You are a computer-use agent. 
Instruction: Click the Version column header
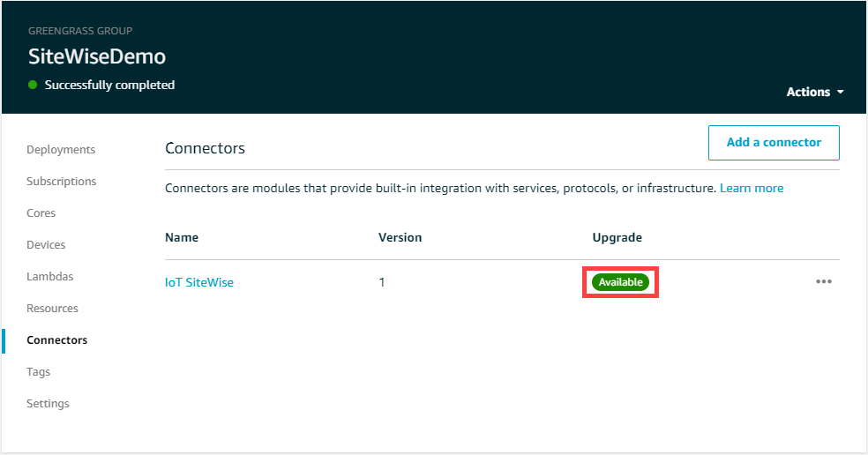tap(400, 237)
